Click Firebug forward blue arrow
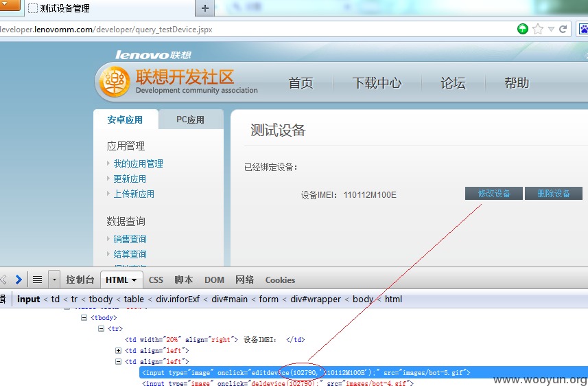Viewport: 588px width, 386px height. 19,280
